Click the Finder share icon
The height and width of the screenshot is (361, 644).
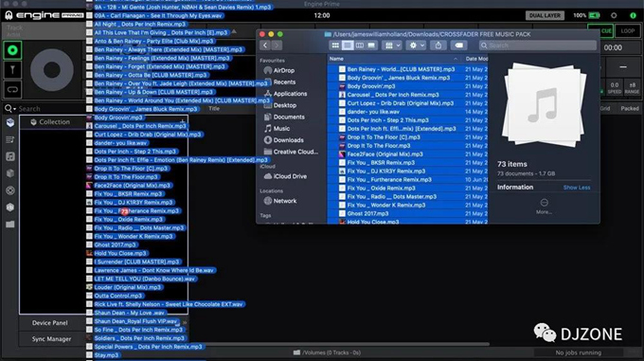click(x=438, y=45)
